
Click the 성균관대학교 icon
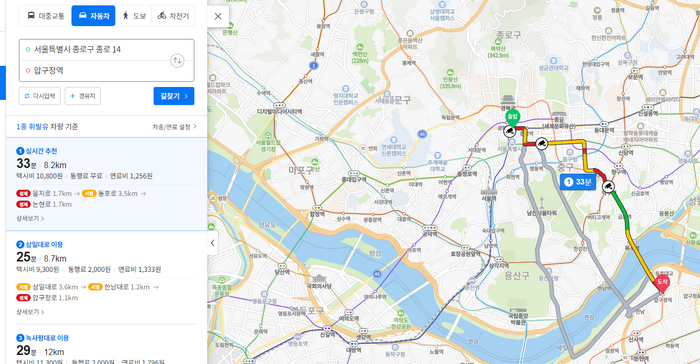pyautogui.click(x=553, y=61)
